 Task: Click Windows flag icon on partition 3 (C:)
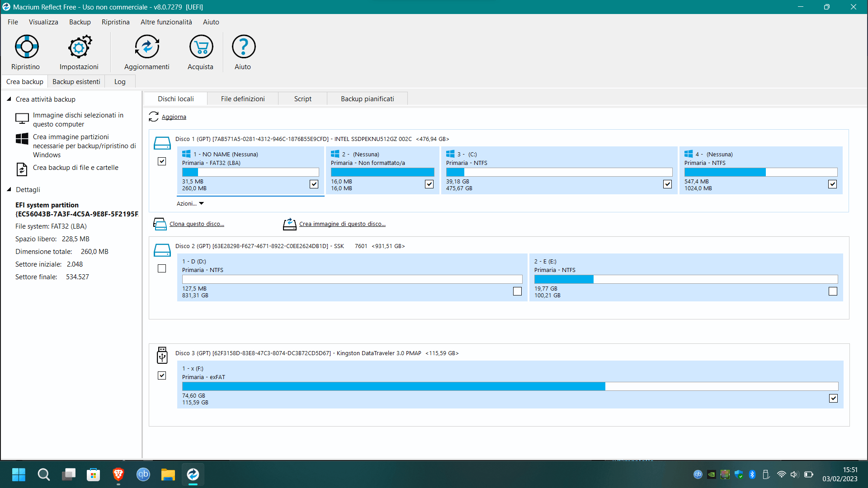click(x=450, y=154)
